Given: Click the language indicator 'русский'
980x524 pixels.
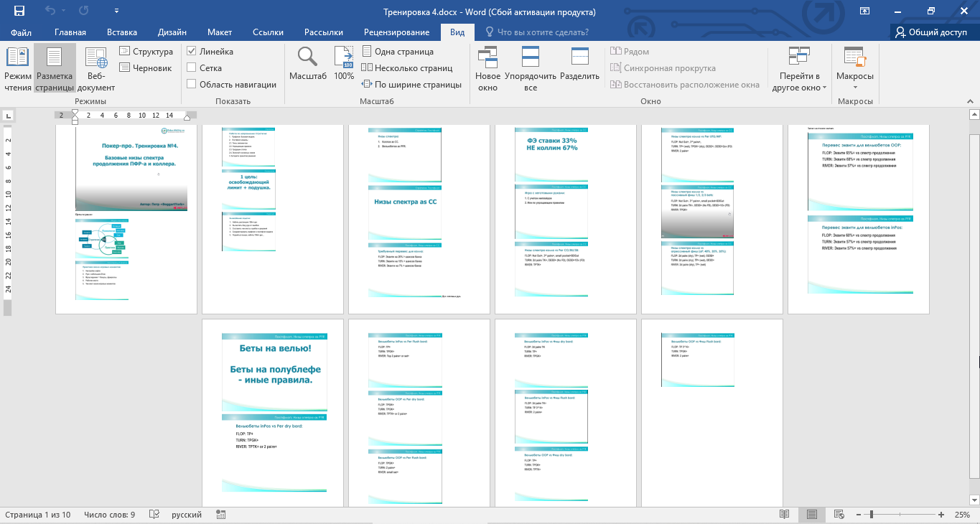Looking at the screenshot, I should click(x=187, y=515).
